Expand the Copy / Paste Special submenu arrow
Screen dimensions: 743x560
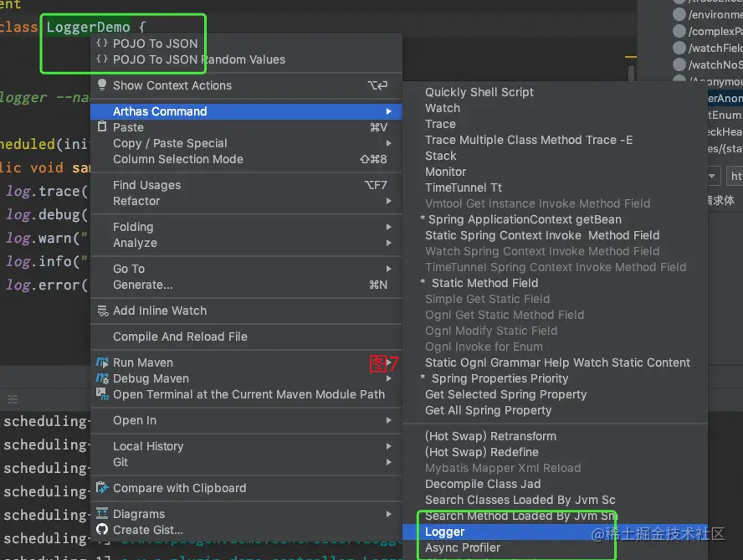tap(388, 143)
